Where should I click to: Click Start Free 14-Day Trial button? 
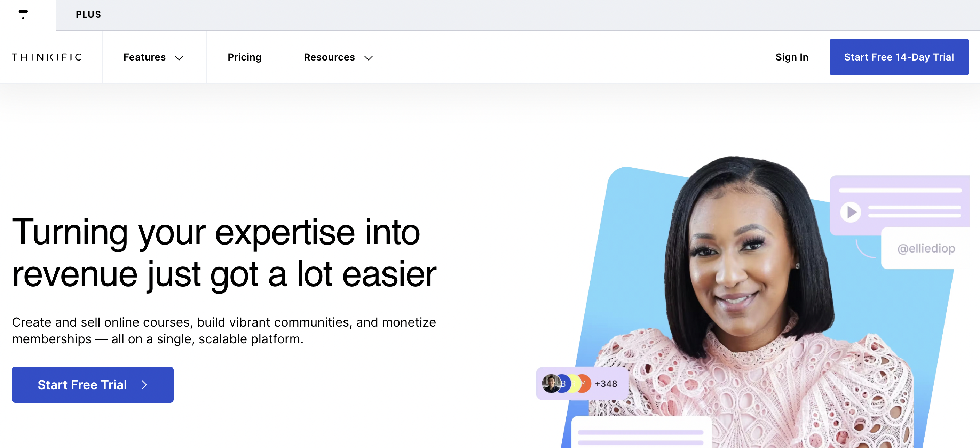click(899, 57)
